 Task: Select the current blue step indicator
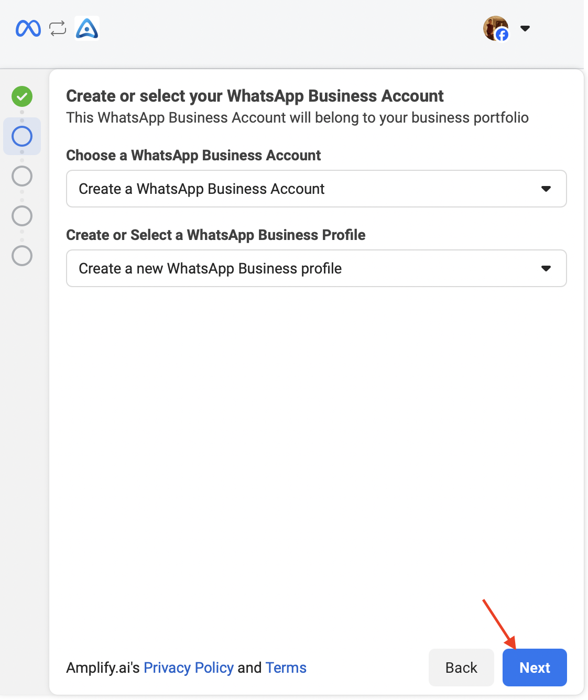pyautogui.click(x=22, y=136)
